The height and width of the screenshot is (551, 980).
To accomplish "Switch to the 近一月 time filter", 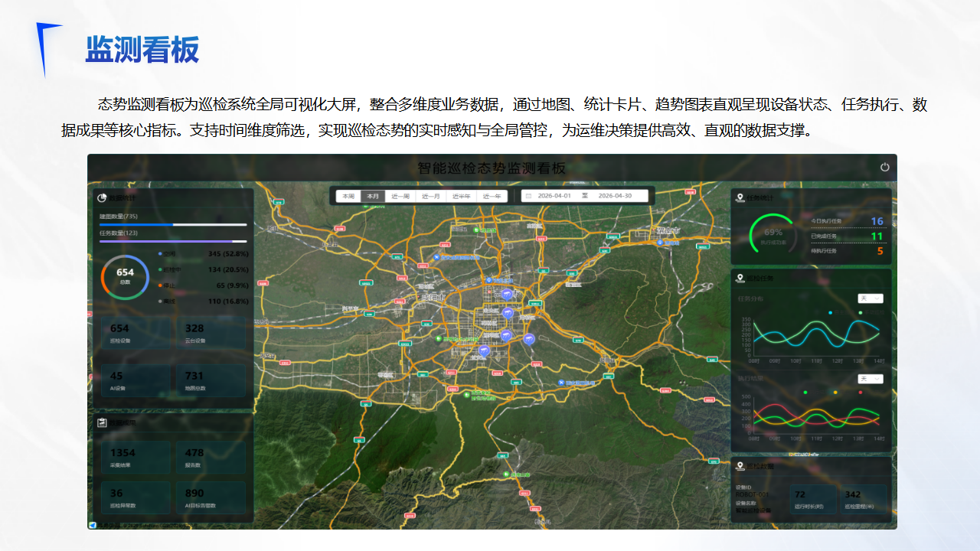I will 431,196.
